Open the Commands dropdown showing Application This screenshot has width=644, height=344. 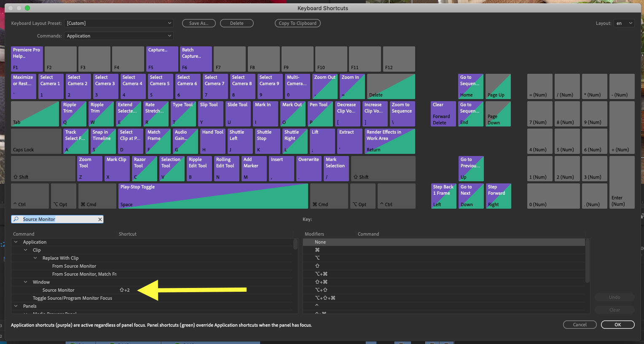119,36
